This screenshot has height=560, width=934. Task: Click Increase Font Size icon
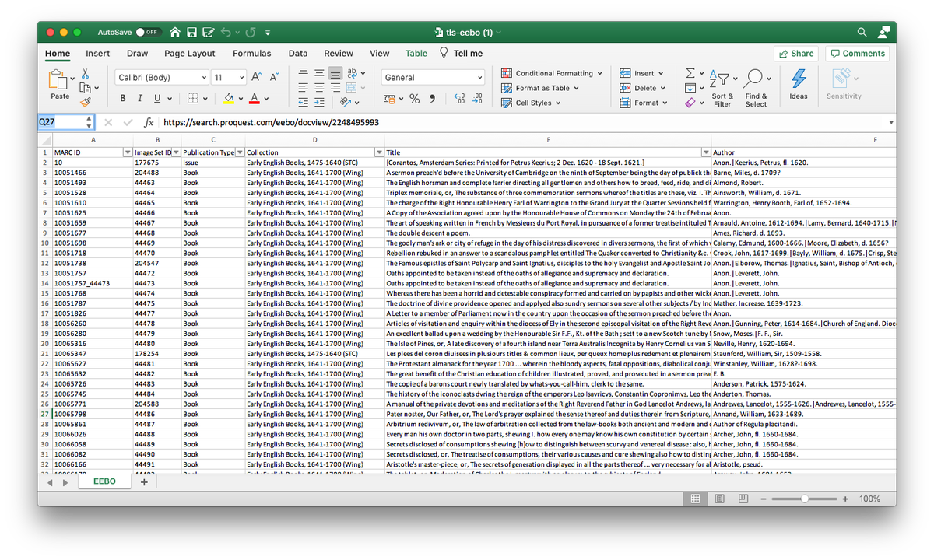(x=257, y=77)
